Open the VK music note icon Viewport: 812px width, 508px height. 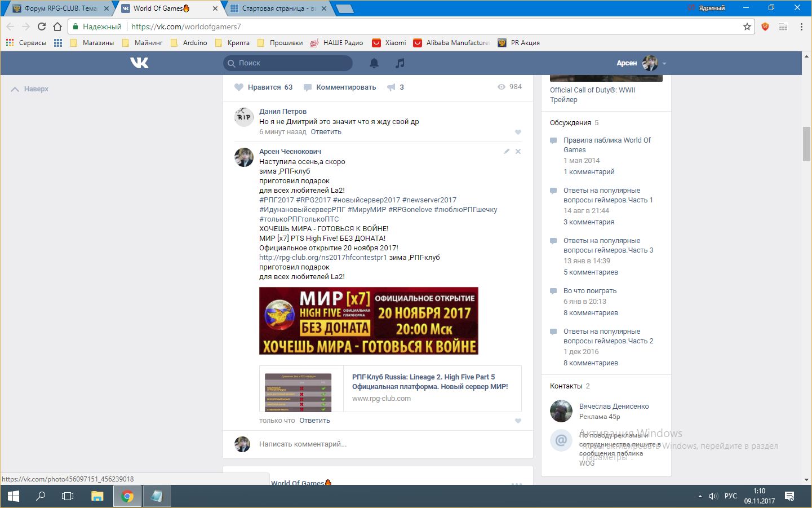[400, 63]
